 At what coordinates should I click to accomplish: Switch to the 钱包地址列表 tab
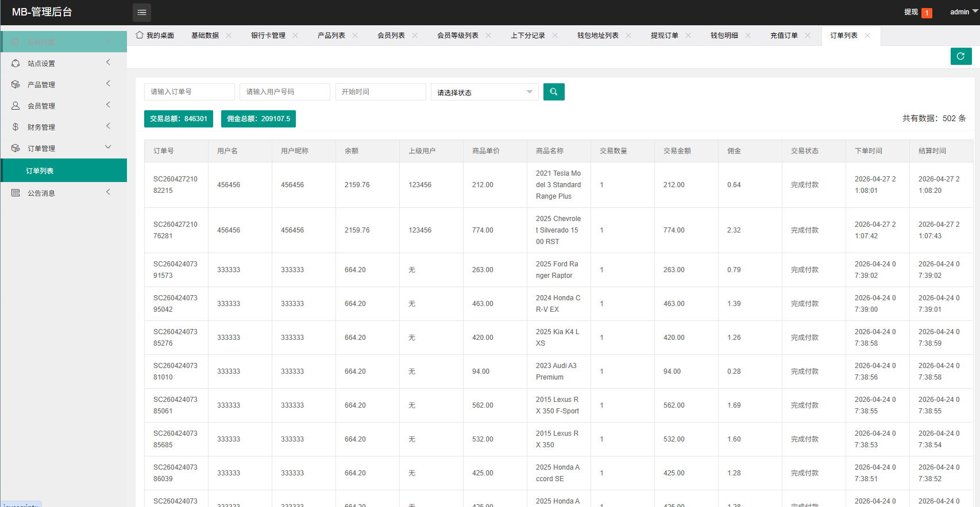[x=598, y=36]
